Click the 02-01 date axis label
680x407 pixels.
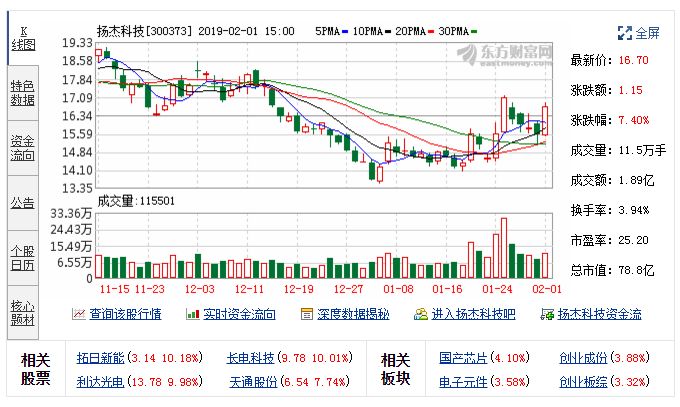[x=547, y=289]
